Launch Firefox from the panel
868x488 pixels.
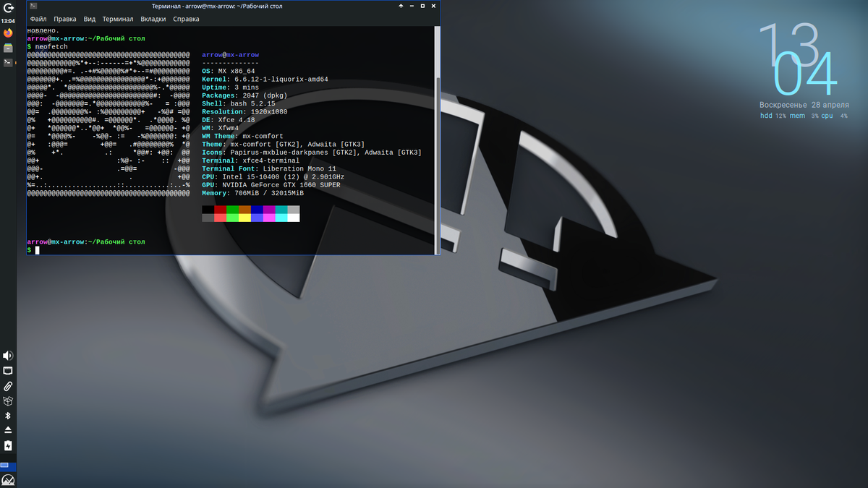coord(8,32)
